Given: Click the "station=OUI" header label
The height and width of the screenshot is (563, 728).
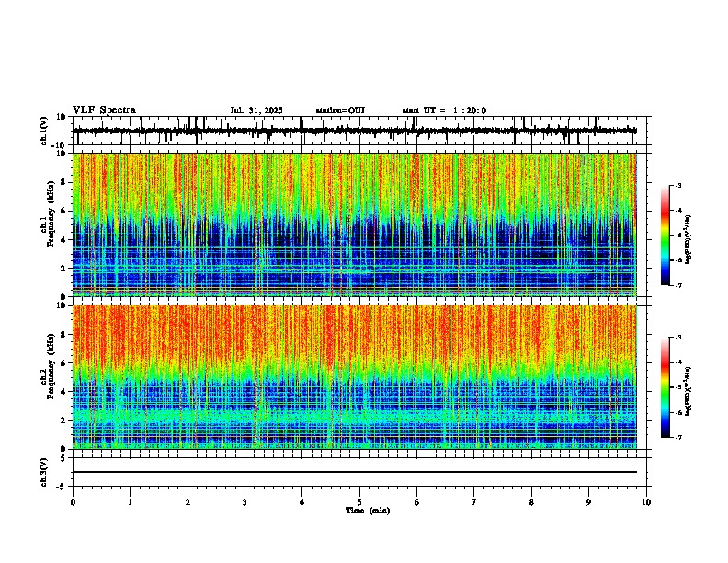Looking at the screenshot, I should coord(340,110).
